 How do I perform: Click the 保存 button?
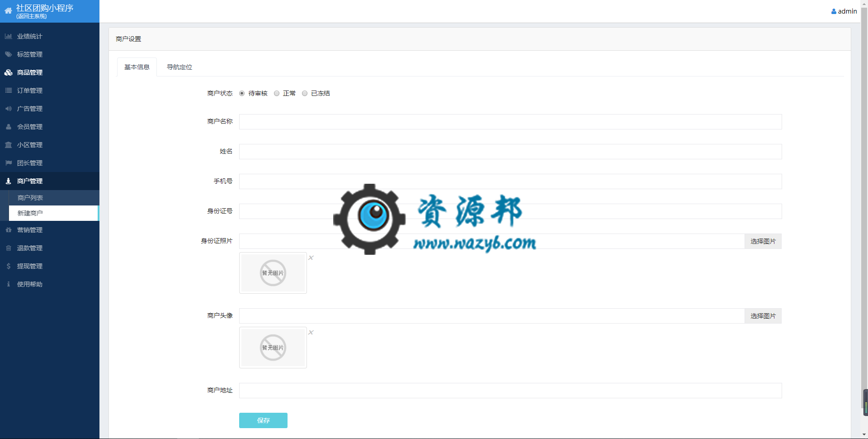pos(263,420)
